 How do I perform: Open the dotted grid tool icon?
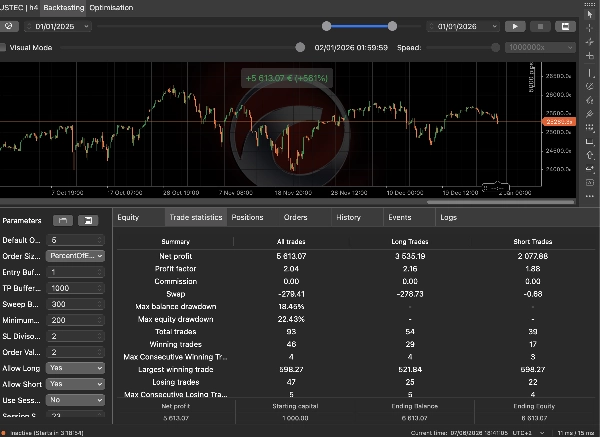(x=590, y=127)
